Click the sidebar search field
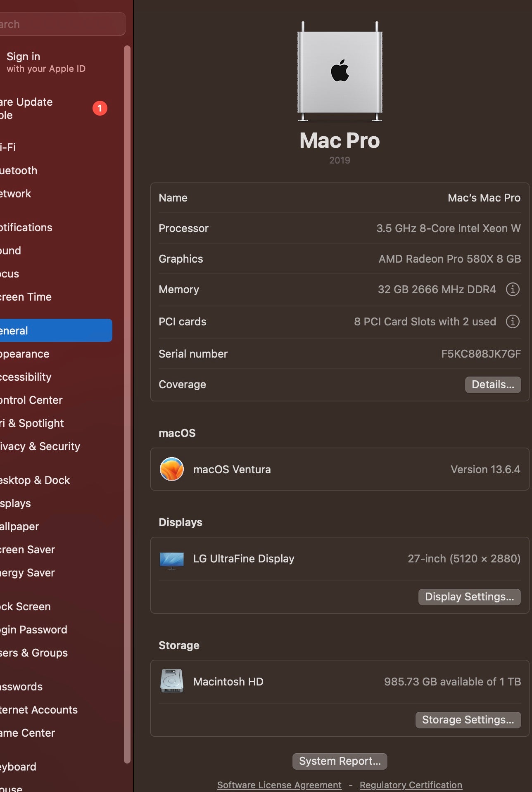The height and width of the screenshot is (792, 532). [62, 24]
